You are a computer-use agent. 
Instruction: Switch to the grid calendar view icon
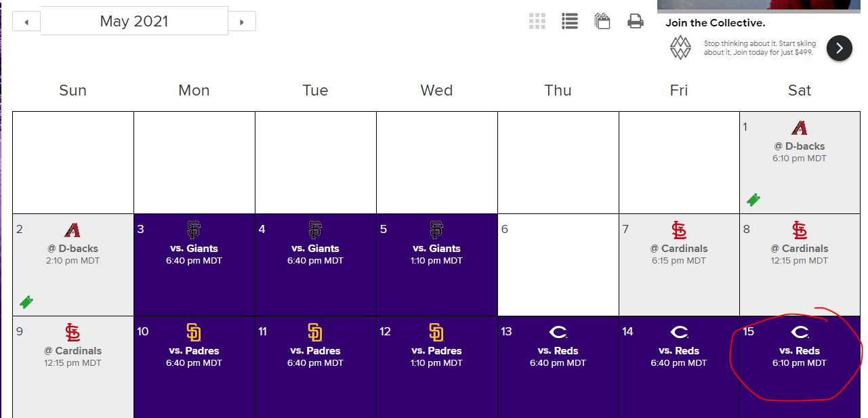coord(537,21)
